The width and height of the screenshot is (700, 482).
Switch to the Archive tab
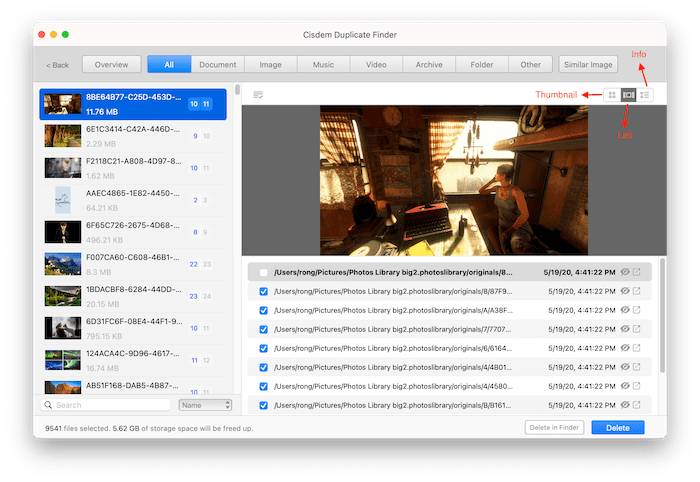pos(429,65)
